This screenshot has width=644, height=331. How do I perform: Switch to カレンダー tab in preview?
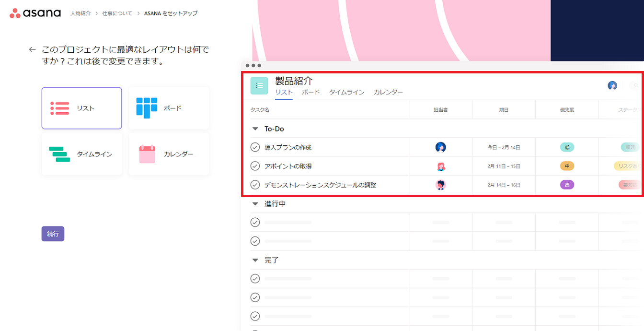[x=388, y=92]
